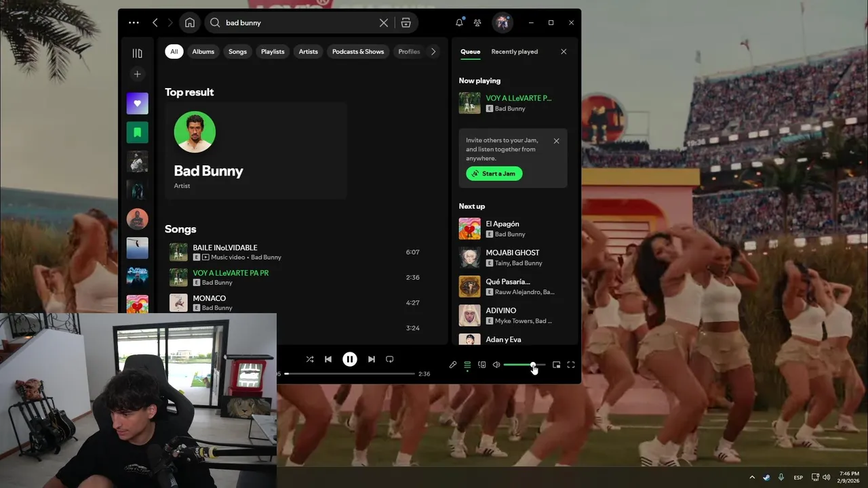The image size is (868, 488).
Task: Open the three-dot main menu in Spotify
Action: (134, 22)
